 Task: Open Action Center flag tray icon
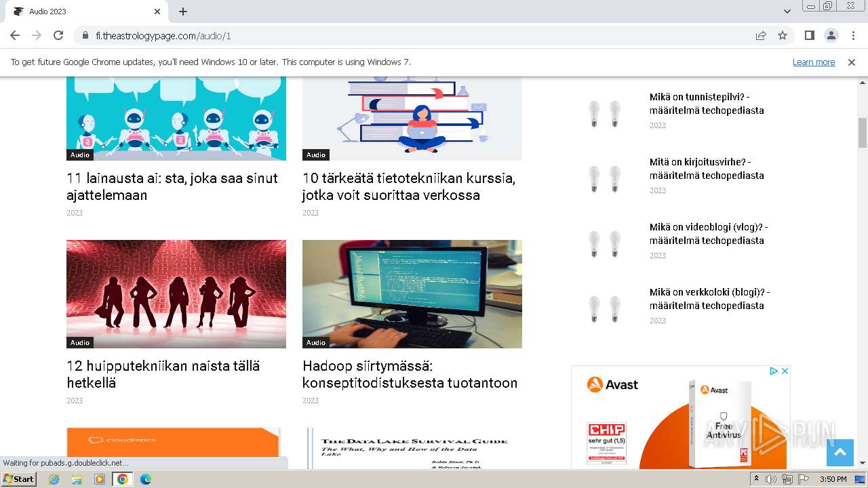[804, 479]
